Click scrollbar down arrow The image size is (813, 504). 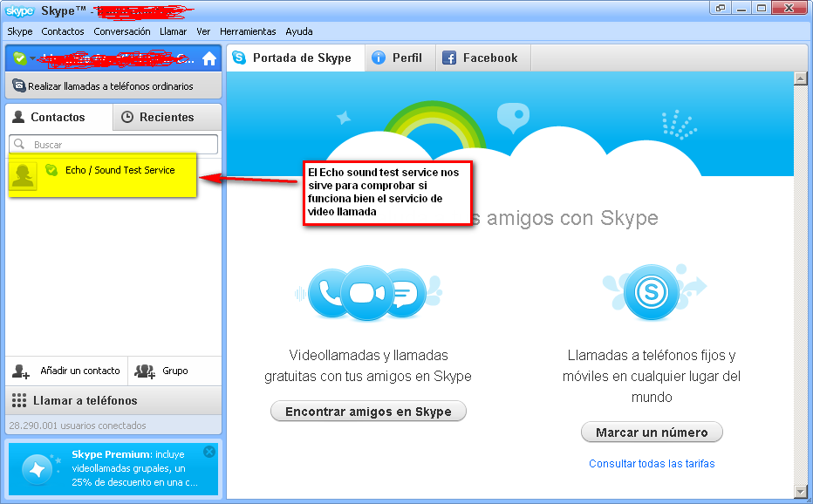(801, 491)
